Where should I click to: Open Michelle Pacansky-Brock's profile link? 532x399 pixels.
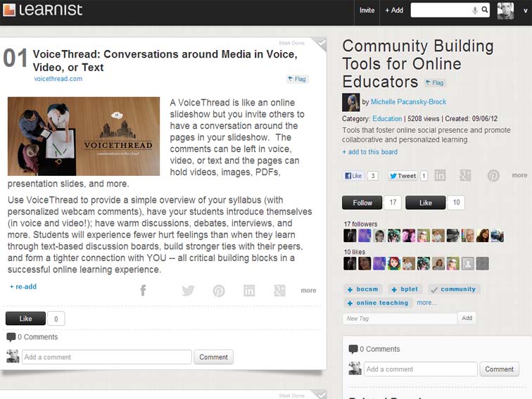[x=408, y=102]
